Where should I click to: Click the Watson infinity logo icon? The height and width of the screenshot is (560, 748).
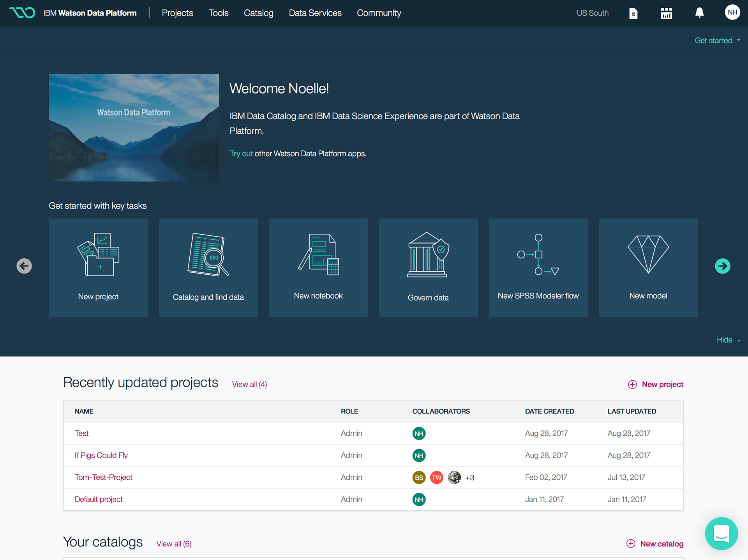pos(22,13)
